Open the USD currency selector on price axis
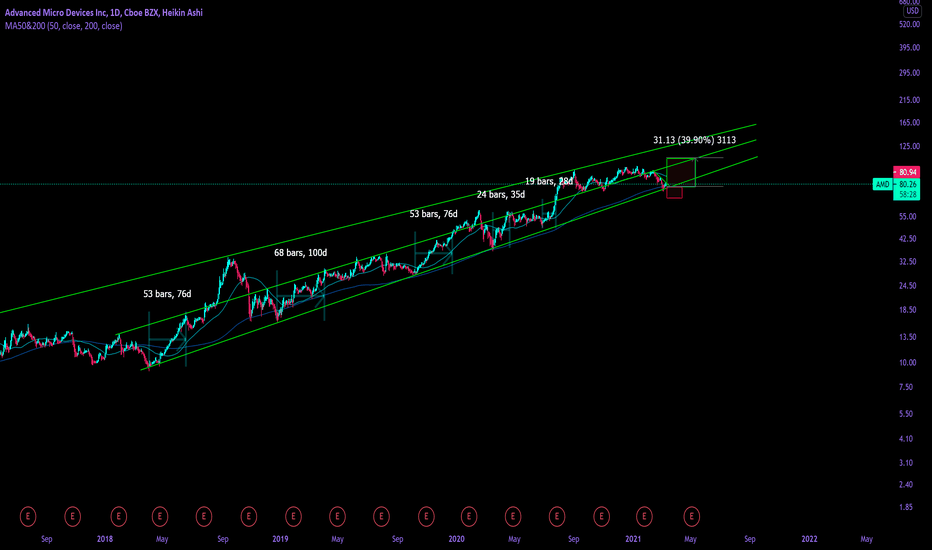Viewport: 932px width, 550px height. pos(912,11)
